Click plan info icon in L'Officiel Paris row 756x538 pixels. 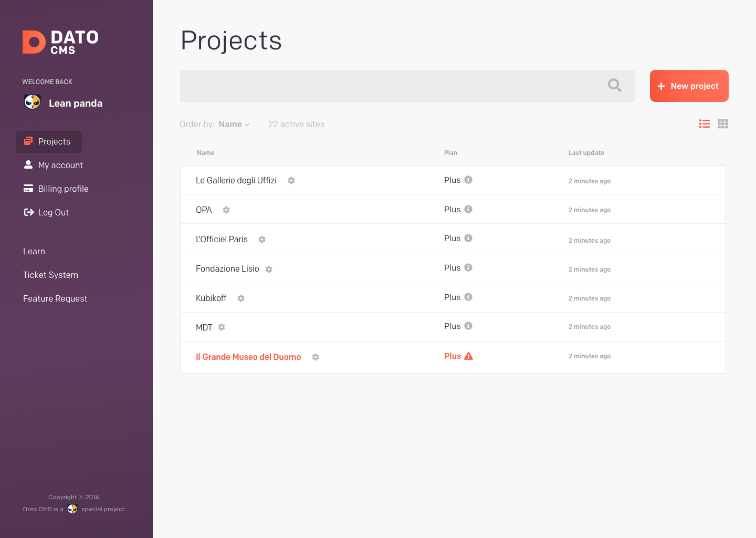coord(468,238)
